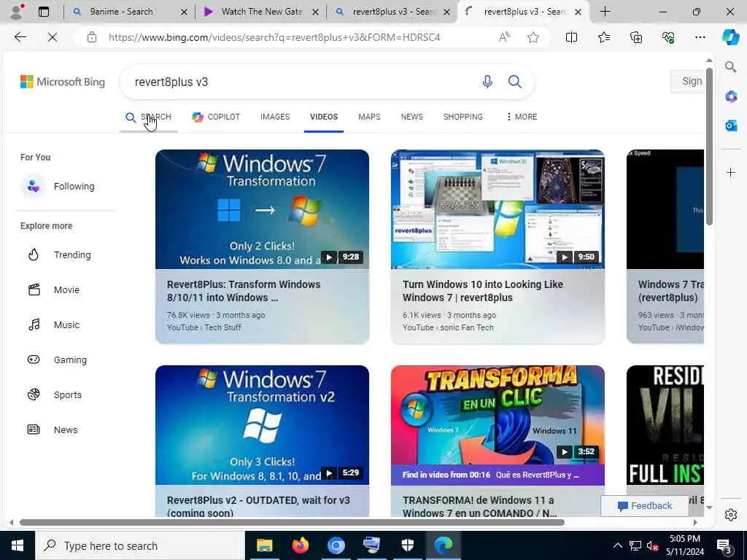Open the Outlook icon in sidebar
Image resolution: width=747 pixels, height=560 pixels.
tap(731, 125)
